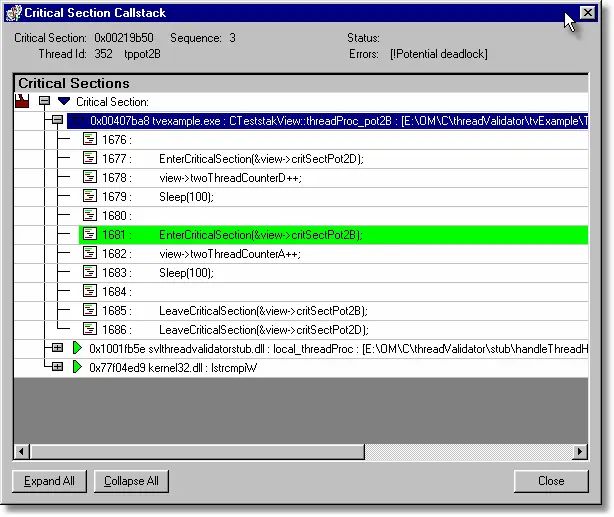Click the thread name tppot2B
614x517 pixels.
coord(143,54)
